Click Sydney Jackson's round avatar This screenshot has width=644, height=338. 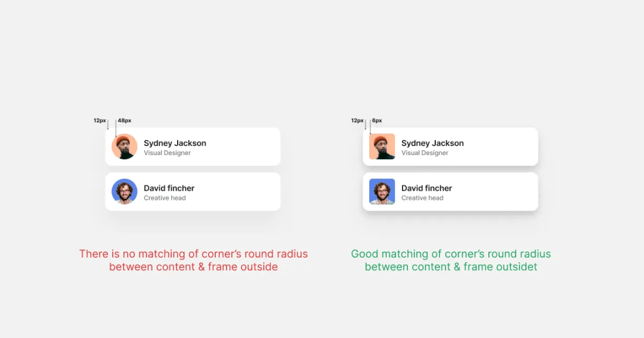coord(125,146)
